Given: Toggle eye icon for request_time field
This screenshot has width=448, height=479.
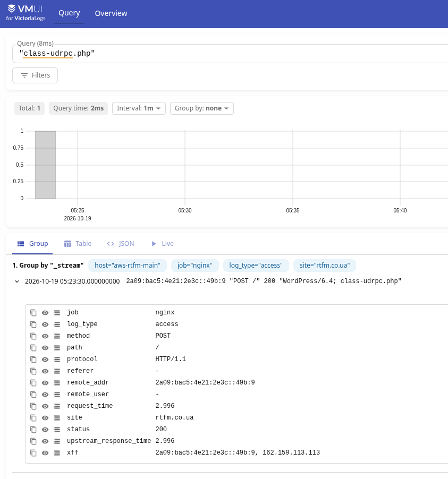Looking at the screenshot, I should 45,406.
